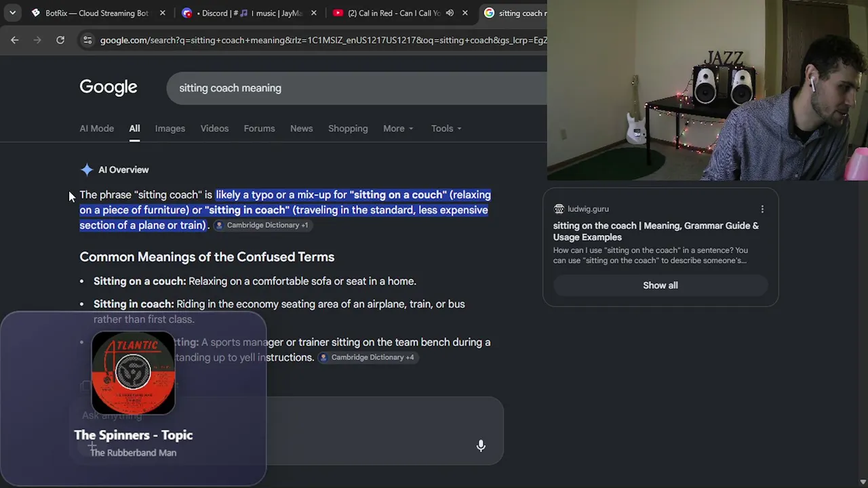Click the ludwig.guru result snippet text
The width and height of the screenshot is (868, 488).
click(650, 255)
